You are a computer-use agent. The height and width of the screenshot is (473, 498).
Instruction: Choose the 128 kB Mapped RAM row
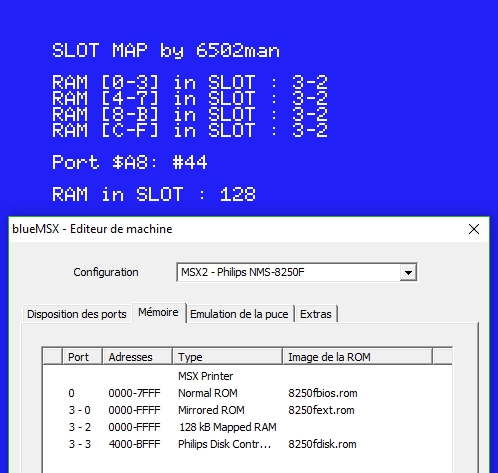247,427
